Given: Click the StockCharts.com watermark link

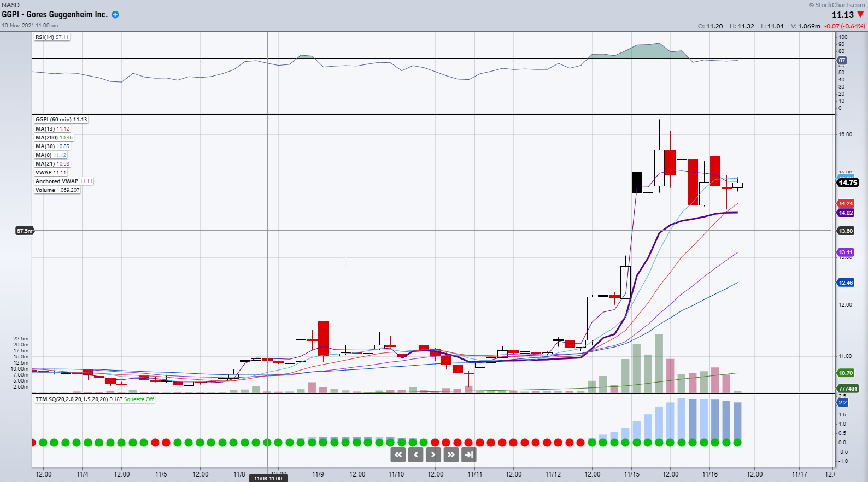Looking at the screenshot, I should 837,5.
